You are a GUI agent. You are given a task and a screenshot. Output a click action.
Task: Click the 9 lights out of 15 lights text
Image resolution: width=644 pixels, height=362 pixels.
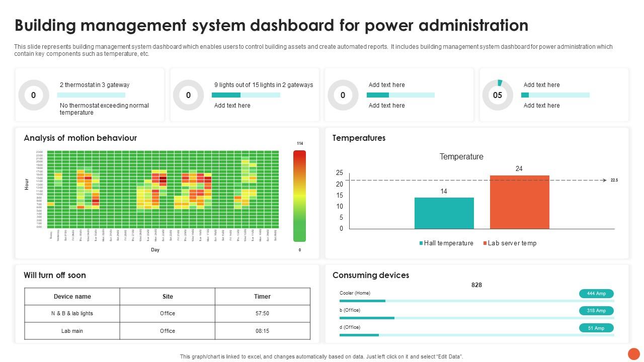(x=264, y=85)
